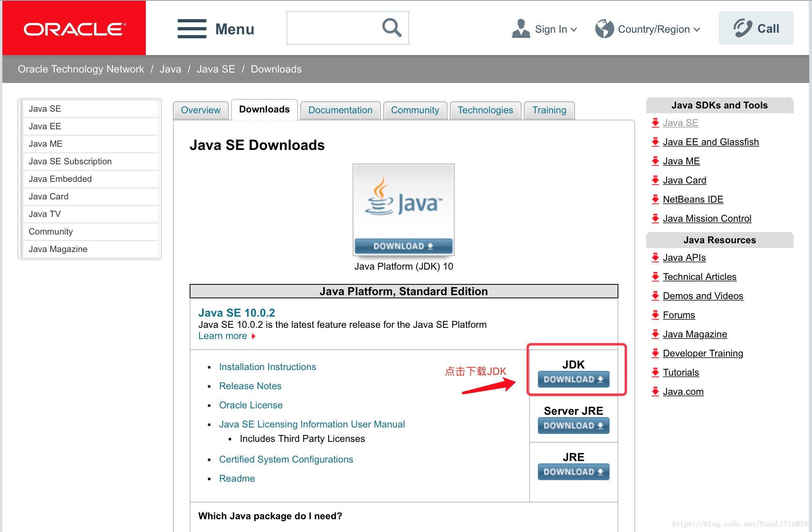Click the Installation Instructions link

tap(266, 367)
